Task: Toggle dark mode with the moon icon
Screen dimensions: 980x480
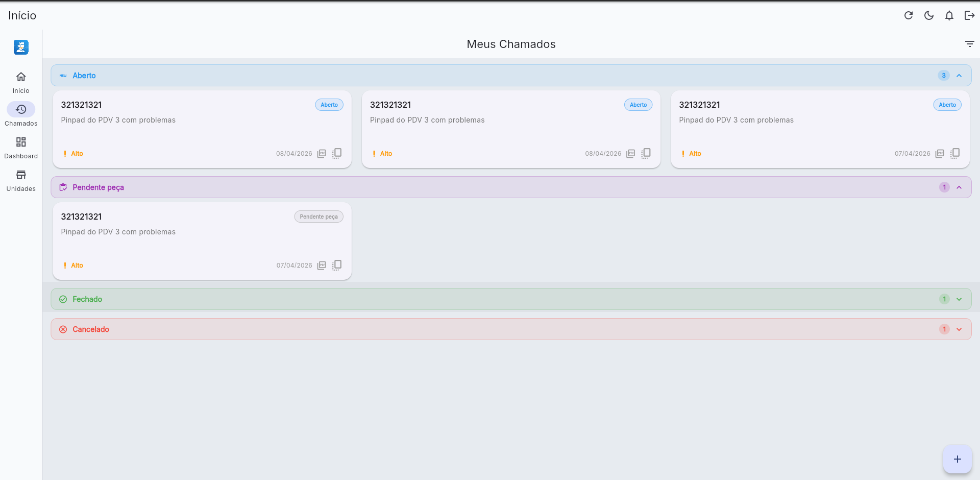Action: pos(929,15)
